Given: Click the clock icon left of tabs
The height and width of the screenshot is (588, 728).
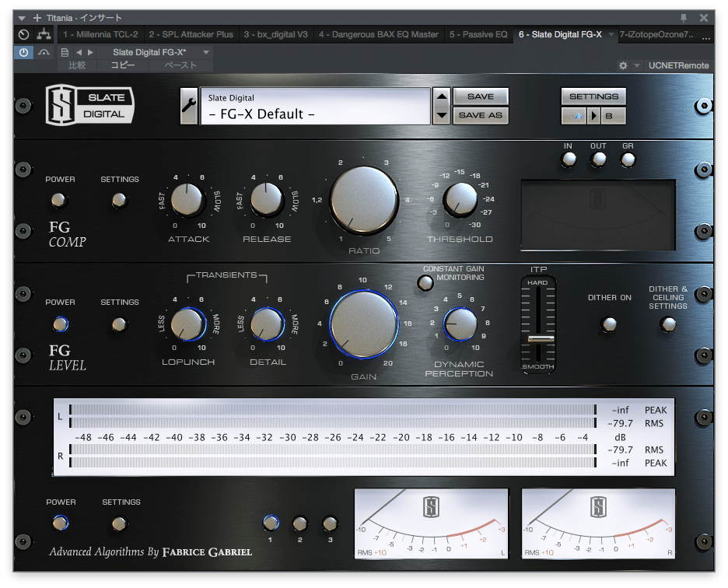Looking at the screenshot, I should 23,34.
